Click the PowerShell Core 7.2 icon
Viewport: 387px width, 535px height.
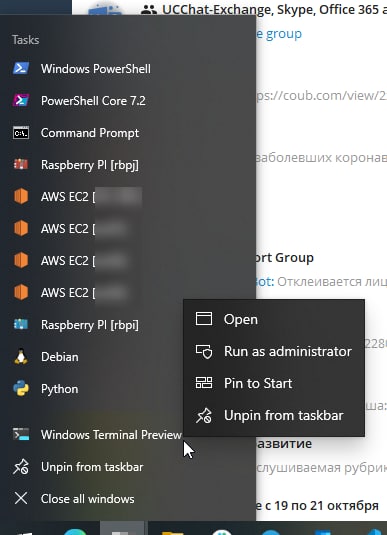(x=21, y=101)
